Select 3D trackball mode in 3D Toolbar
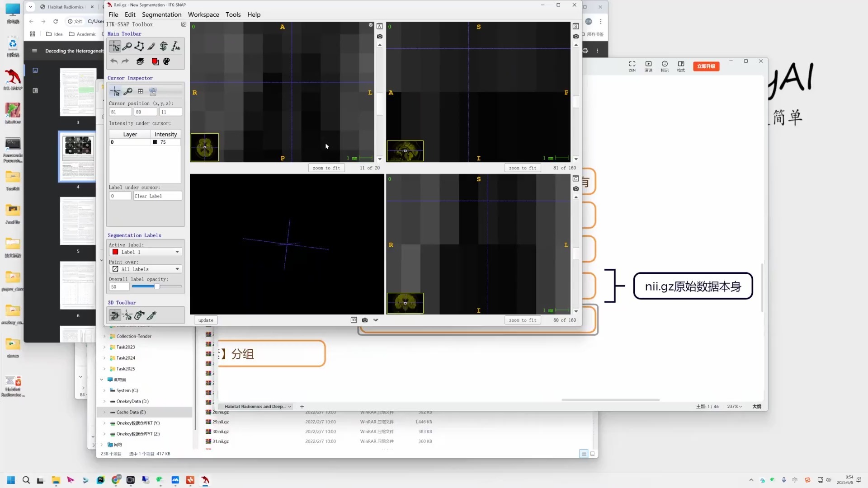The image size is (868, 488). coord(115,315)
